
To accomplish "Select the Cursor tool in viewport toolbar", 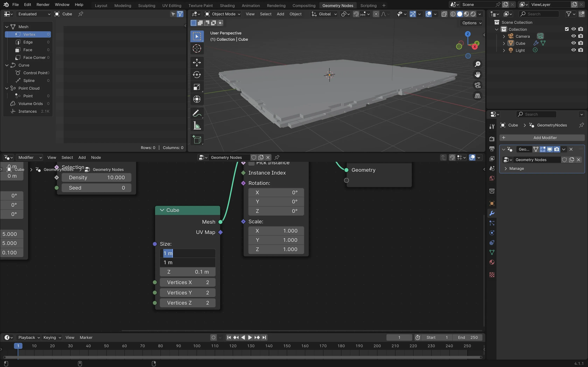I will click(x=197, y=49).
